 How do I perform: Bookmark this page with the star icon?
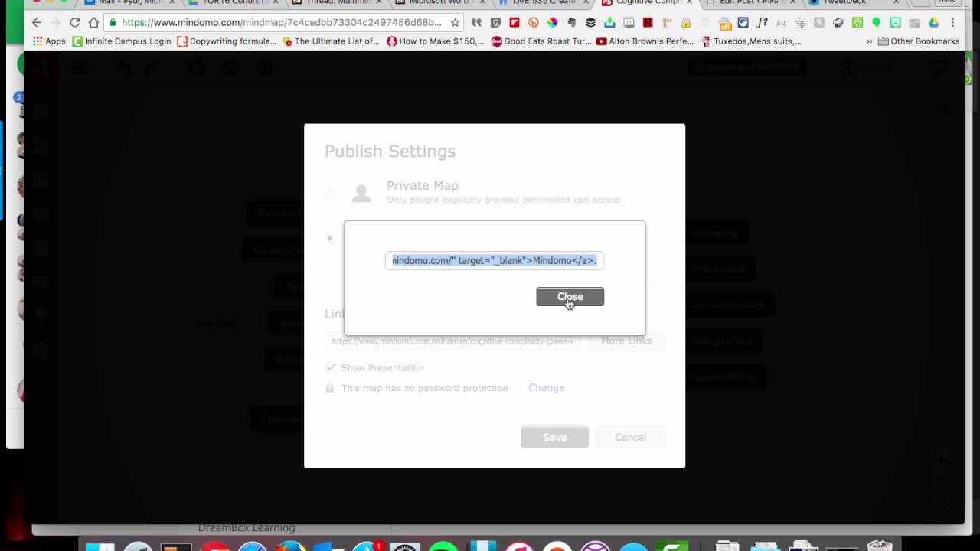point(455,22)
